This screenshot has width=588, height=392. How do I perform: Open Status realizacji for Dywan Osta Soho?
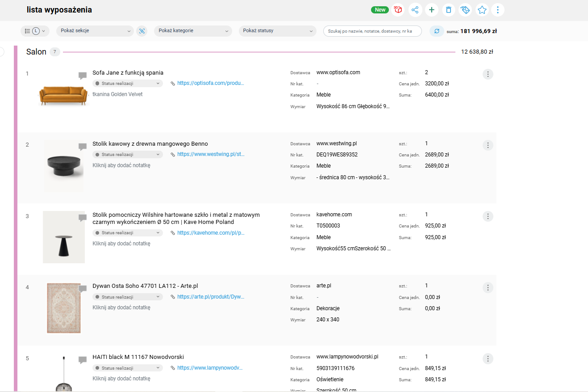(127, 297)
